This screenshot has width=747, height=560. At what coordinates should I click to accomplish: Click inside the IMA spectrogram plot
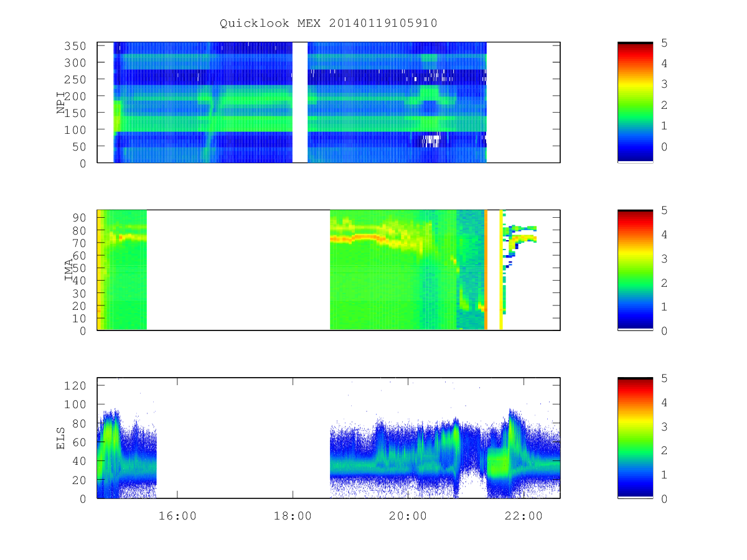pyautogui.click(x=329, y=270)
